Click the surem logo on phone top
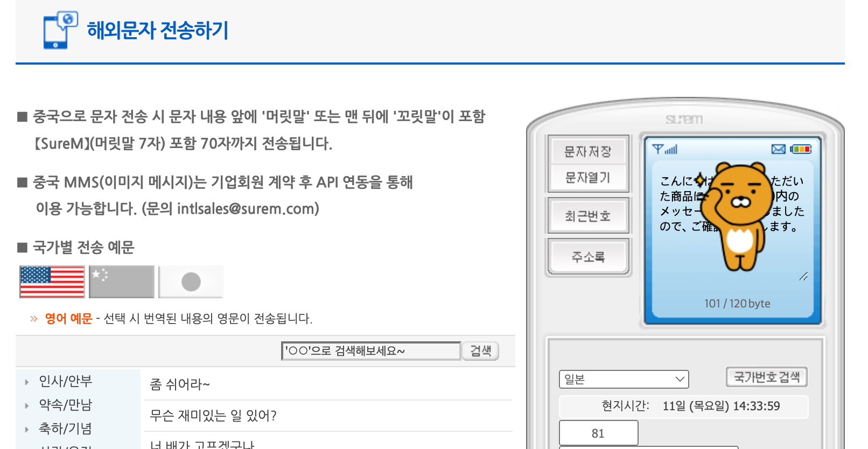868x449 pixels. pyautogui.click(x=684, y=120)
